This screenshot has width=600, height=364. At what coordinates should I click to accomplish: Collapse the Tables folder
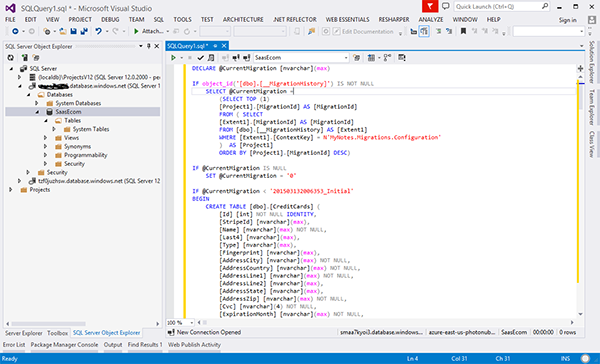pos(46,121)
